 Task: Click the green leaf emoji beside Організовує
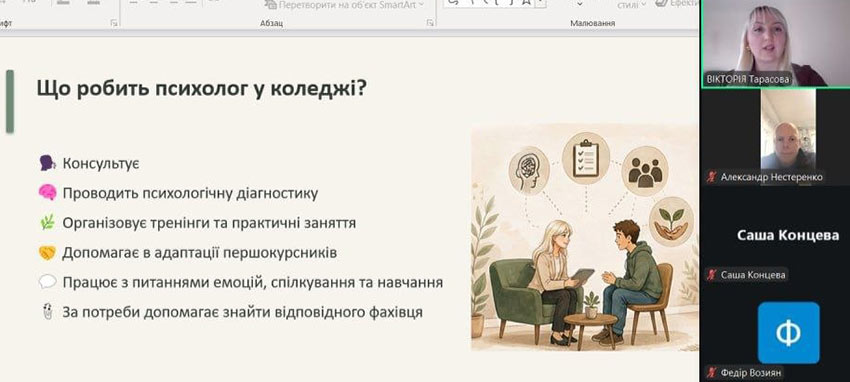[47, 222]
